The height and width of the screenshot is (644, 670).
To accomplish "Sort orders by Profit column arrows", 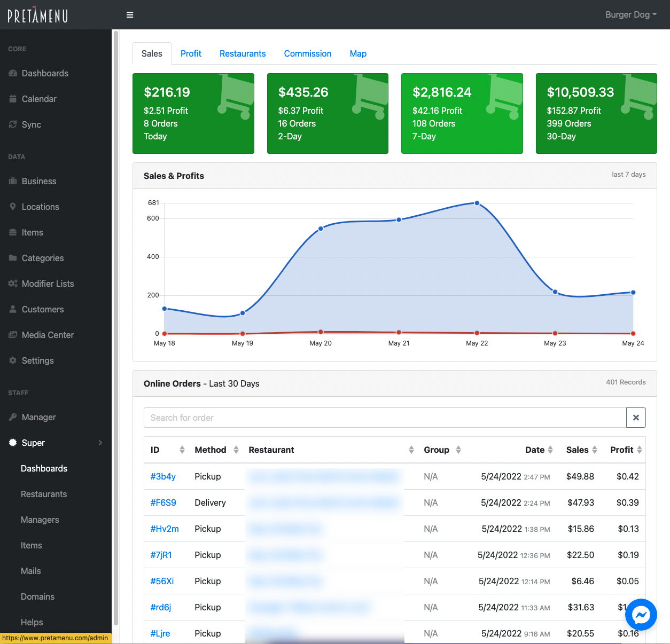I will click(x=640, y=450).
